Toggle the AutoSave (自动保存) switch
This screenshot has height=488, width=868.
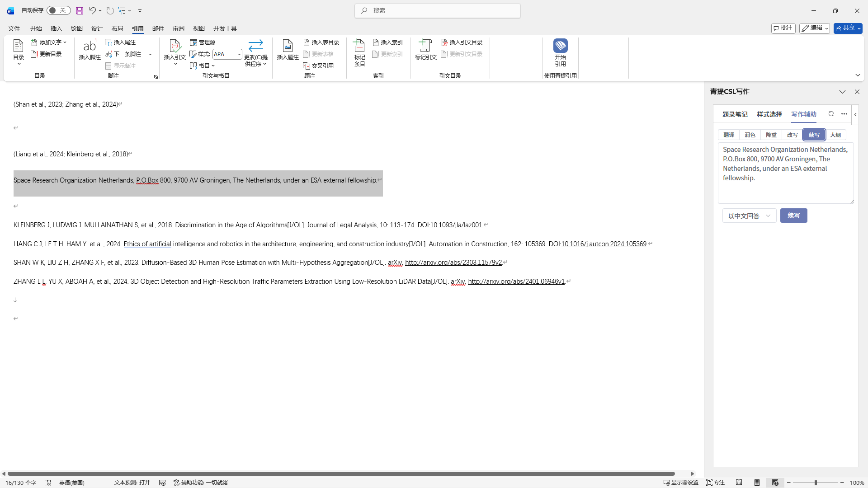pos(58,10)
